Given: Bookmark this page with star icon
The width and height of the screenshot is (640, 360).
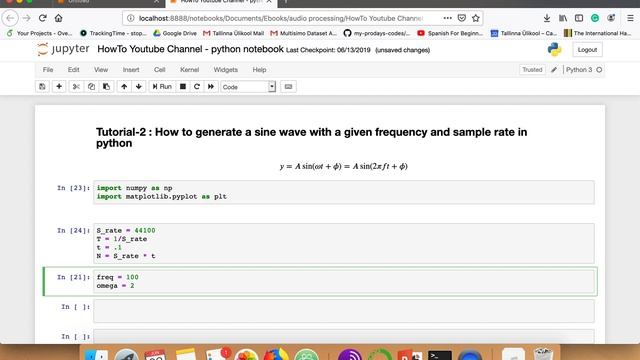Looking at the screenshot, I should (x=476, y=18).
